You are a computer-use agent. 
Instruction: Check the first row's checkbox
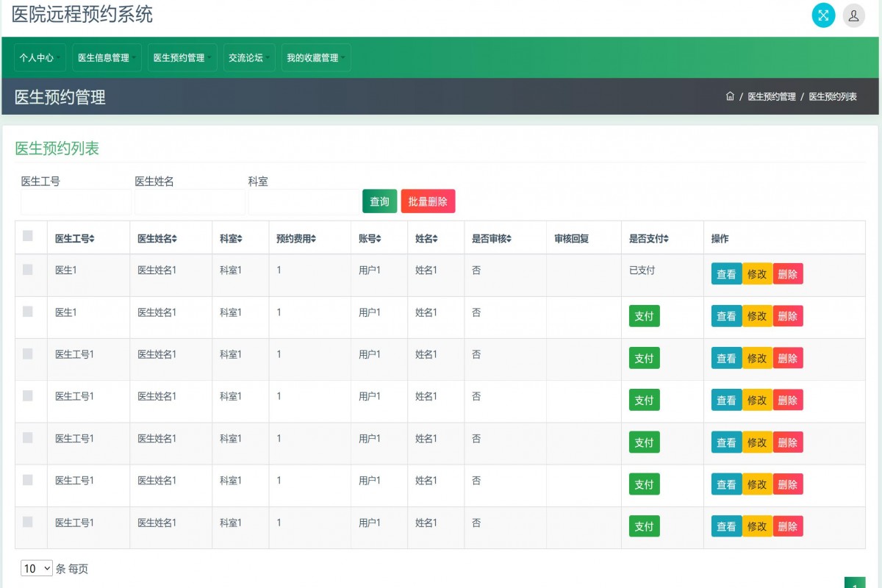(x=28, y=270)
